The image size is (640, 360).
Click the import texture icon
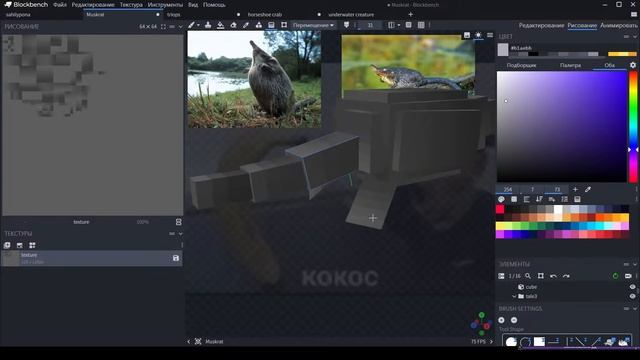click(x=20, y=245)
